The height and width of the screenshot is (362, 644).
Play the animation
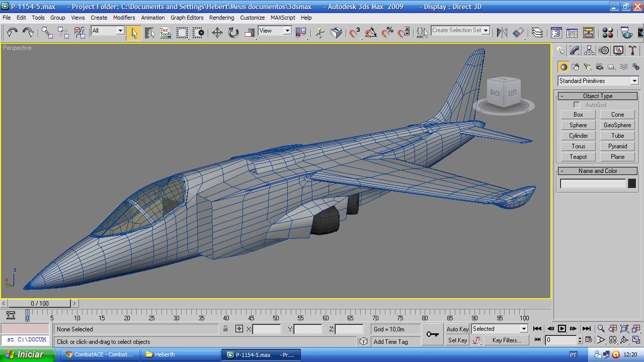(x=562, y=329)
